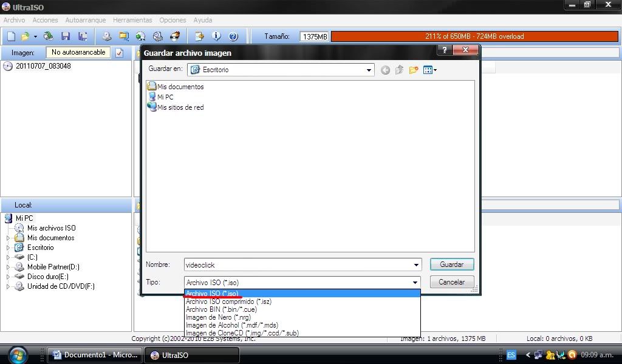The width and height of the screenshot is (622, 364).
Task: Choose Imagen de CloneCD (*.img/*.ccd/*.sub)
Action: tap(302, 333)
